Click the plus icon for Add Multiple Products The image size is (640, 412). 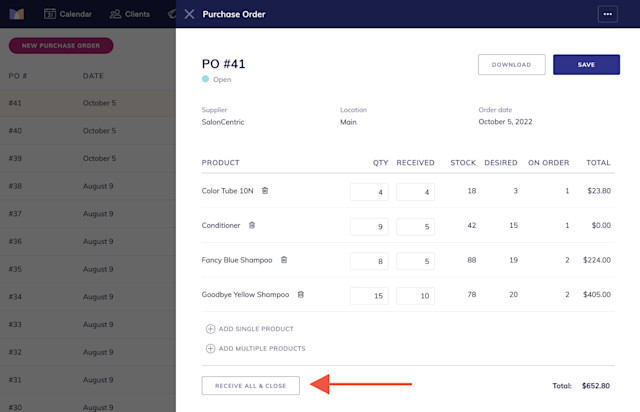210,348
